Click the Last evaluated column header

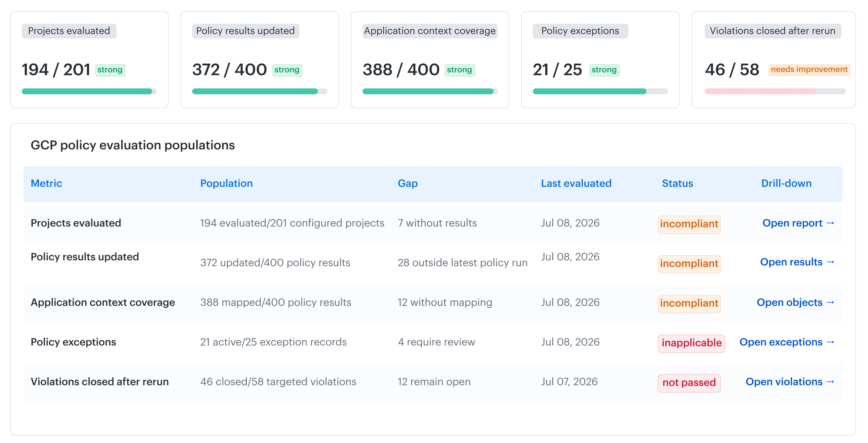(x=576, y=183)
